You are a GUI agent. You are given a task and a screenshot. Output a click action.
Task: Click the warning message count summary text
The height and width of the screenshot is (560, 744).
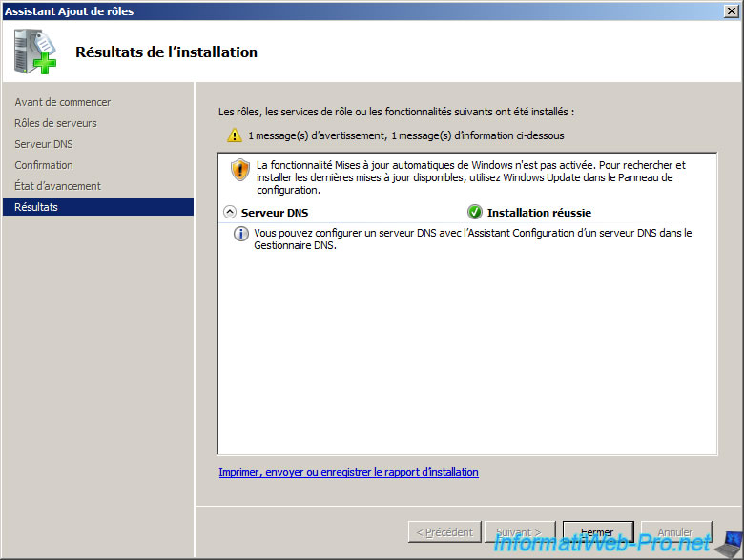pyautogui.click(x=406, y=135)
